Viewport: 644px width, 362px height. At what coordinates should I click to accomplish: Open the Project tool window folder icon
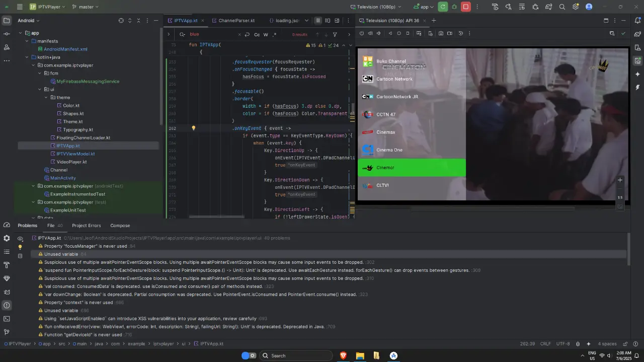coord(7,21)
